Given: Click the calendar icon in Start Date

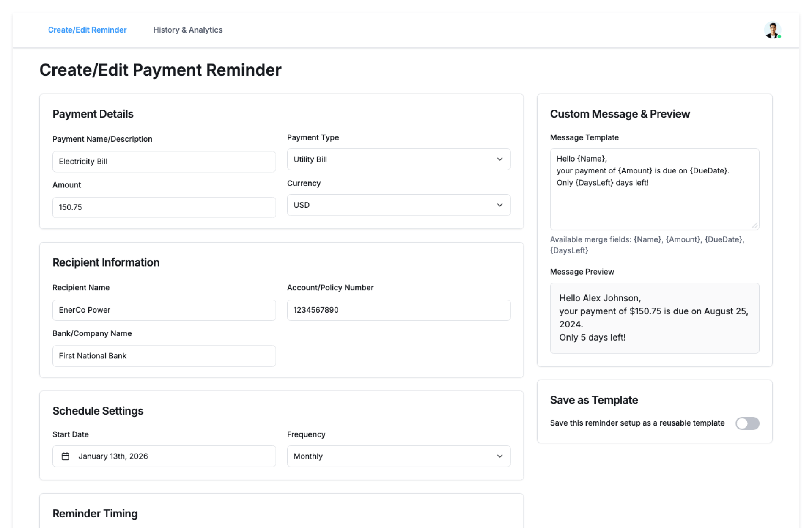Looking at the screenshot, I should pyautogui.click(x=66, y=456).
